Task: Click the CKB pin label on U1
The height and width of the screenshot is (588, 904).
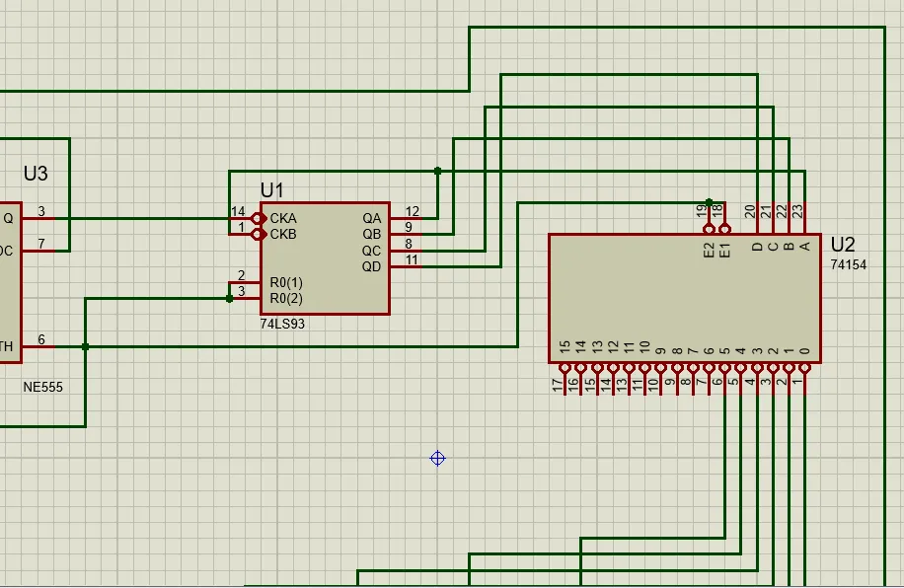Action: coord(283,235)
